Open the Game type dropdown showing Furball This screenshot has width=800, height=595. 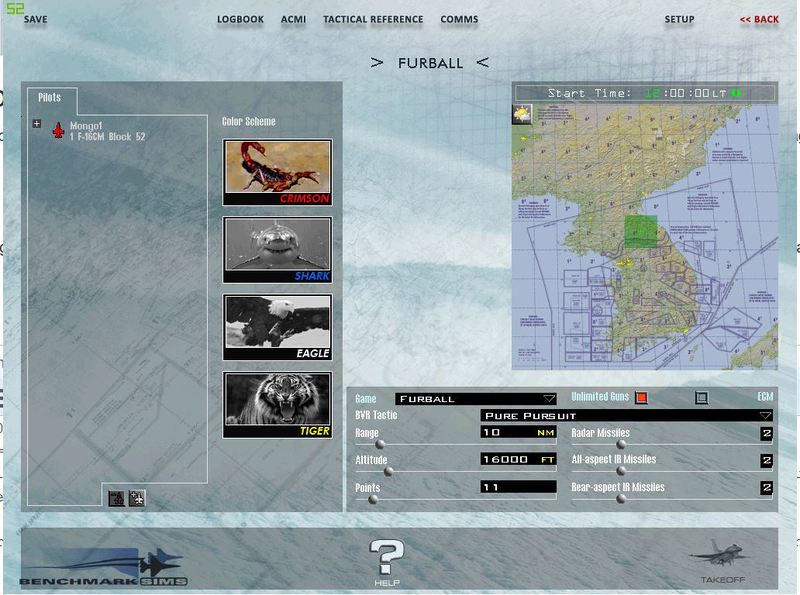[x=476, y=399]
